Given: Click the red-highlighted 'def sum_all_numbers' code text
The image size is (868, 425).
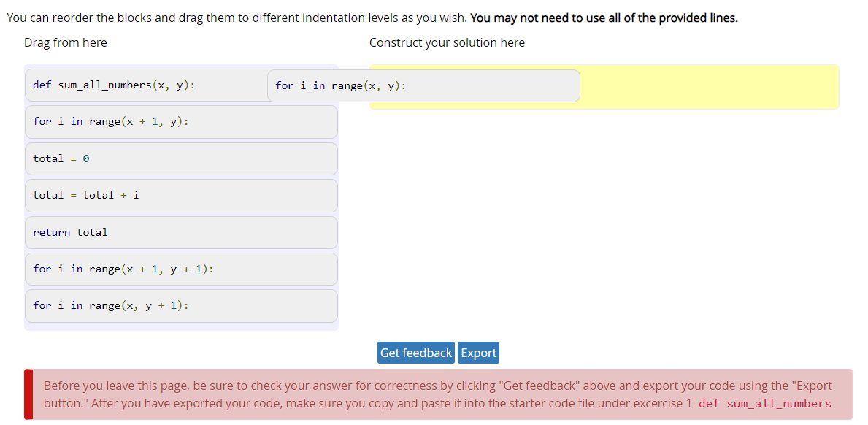Looking at the screenshot, I should click(x=764, y=404).
